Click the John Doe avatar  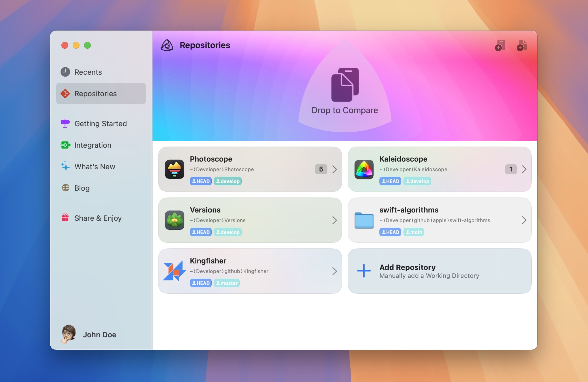pos(68,334)
